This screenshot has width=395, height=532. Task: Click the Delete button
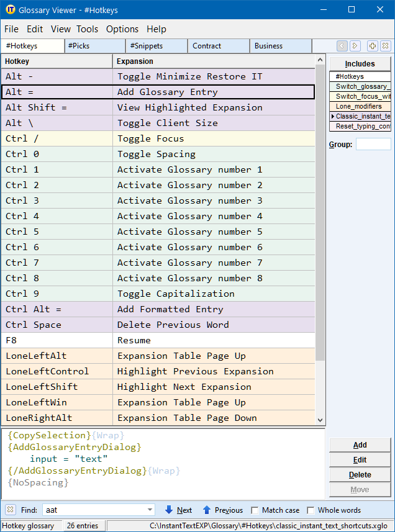(x=360, y=475)
